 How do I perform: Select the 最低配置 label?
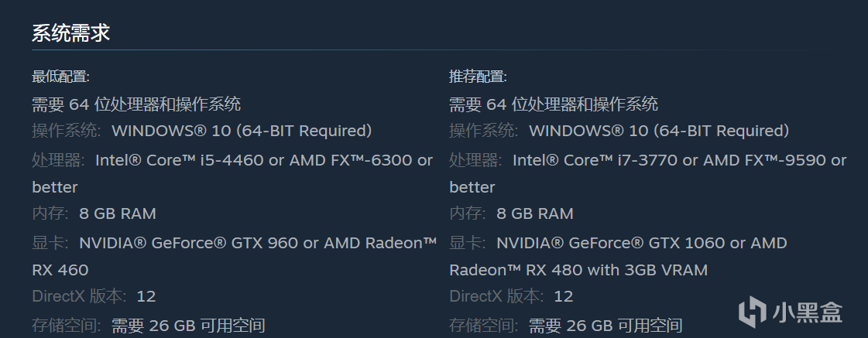(60, 77)
